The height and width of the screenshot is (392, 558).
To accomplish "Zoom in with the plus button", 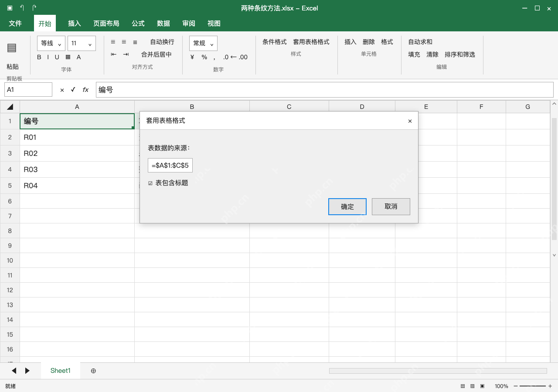I will coord(550,386).
